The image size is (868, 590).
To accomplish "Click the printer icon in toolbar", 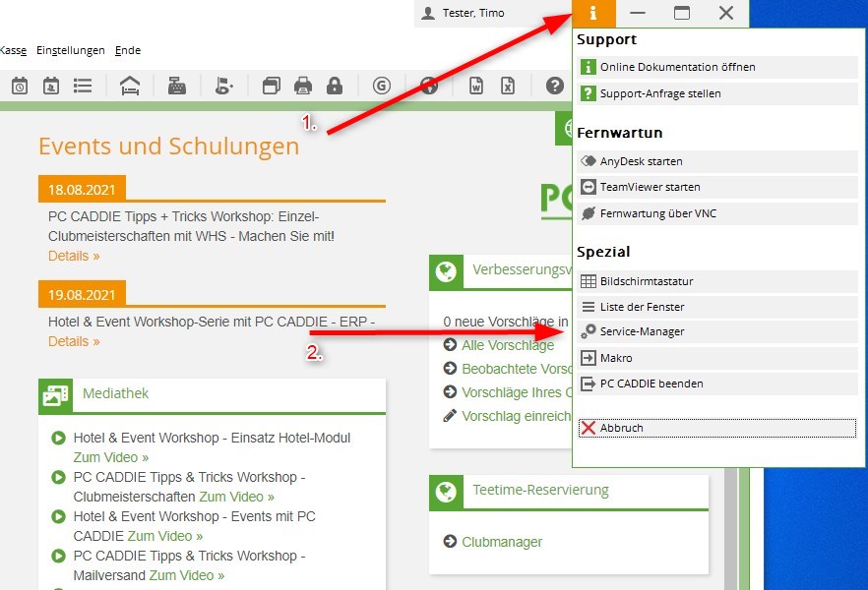I will point(303,86).
